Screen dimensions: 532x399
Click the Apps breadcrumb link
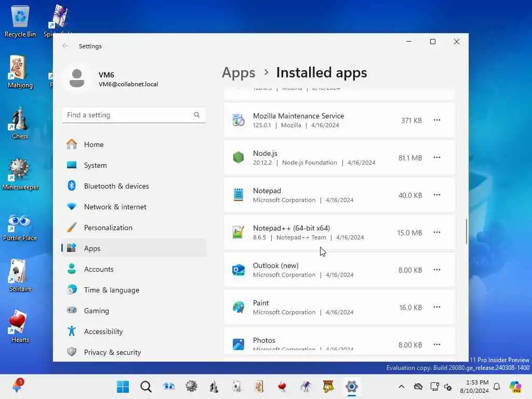pos(238,73)
